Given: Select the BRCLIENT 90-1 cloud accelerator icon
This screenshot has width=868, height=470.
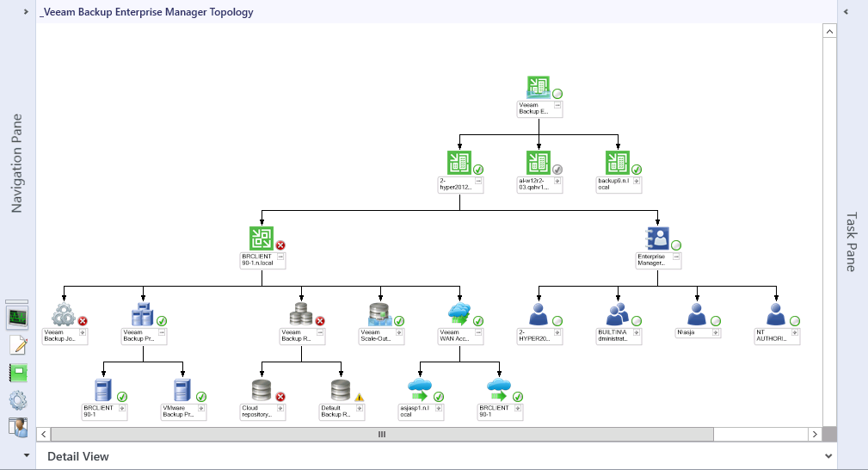Looking at the screenshot, I should point(499,390).
